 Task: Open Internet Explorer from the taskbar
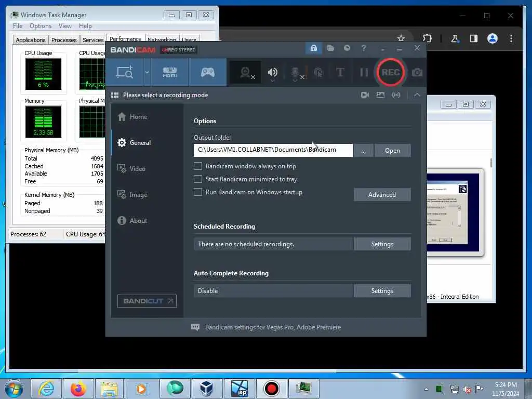pos(46,389)
